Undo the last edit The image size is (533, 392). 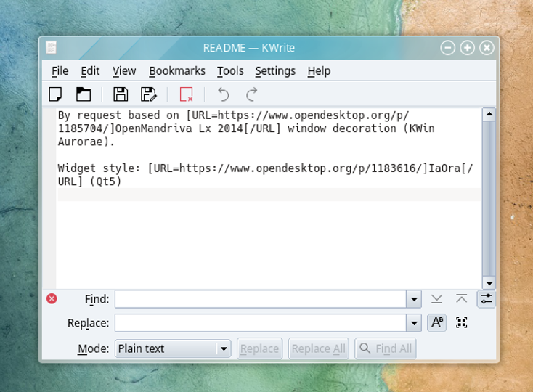[223, 94]
